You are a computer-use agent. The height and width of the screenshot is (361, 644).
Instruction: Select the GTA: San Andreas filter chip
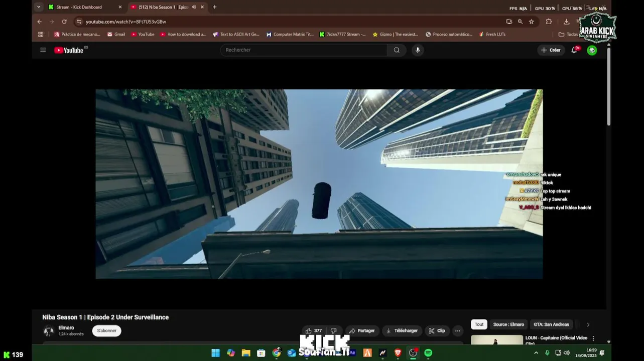coord(551,324)
